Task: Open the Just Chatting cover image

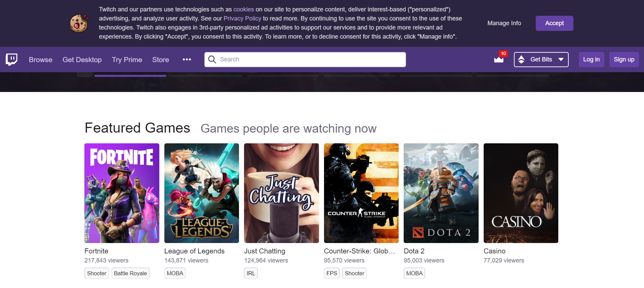Action: [281, 193]
